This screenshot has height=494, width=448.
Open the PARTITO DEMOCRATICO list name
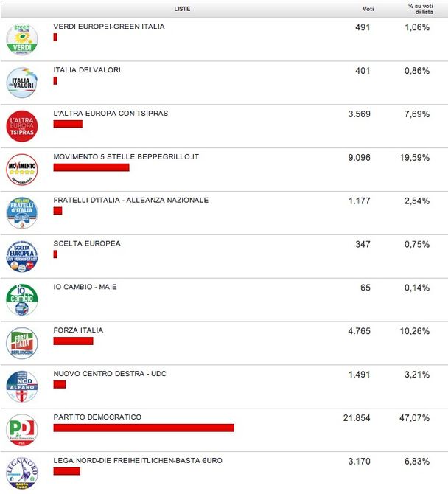pos(97,417)
